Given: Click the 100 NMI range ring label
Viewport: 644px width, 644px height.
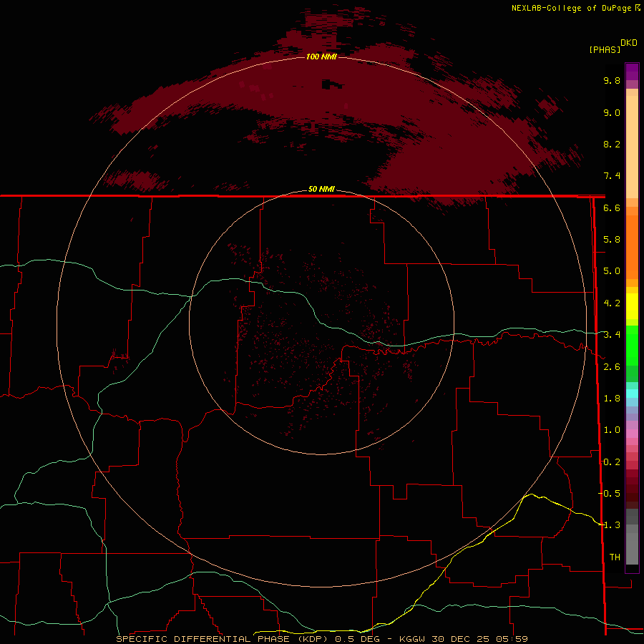Looking at the screenshot, I should pos(321,57).
